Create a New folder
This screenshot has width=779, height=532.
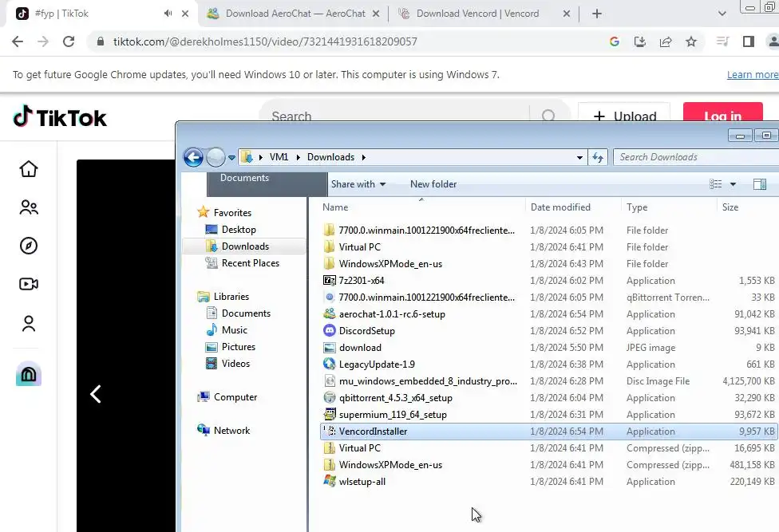pyautogui.click(x=433, y=184)
